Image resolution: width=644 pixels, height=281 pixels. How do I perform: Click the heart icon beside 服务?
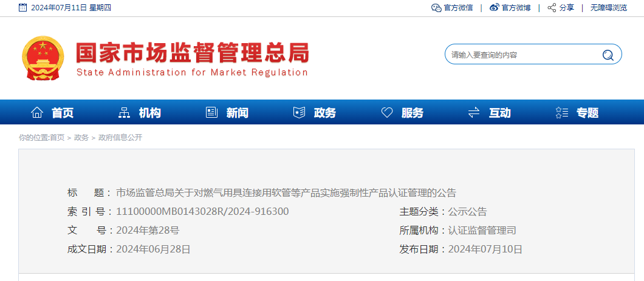387,112
